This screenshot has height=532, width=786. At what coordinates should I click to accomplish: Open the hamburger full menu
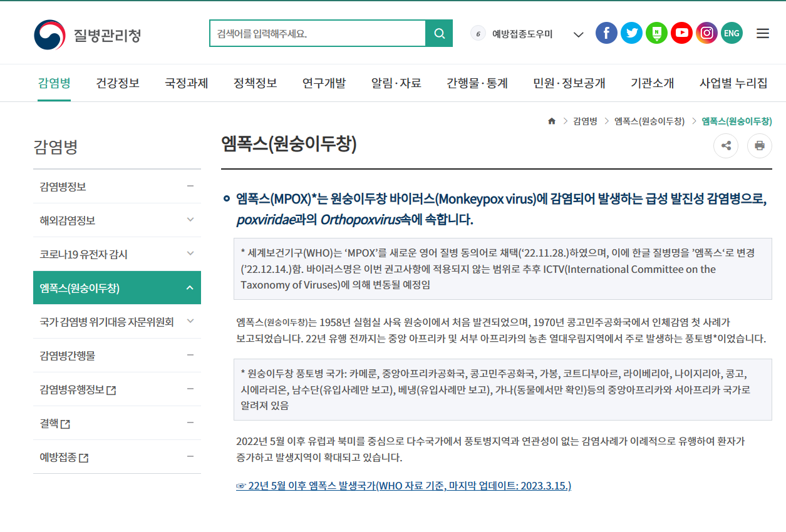(763, 33)
